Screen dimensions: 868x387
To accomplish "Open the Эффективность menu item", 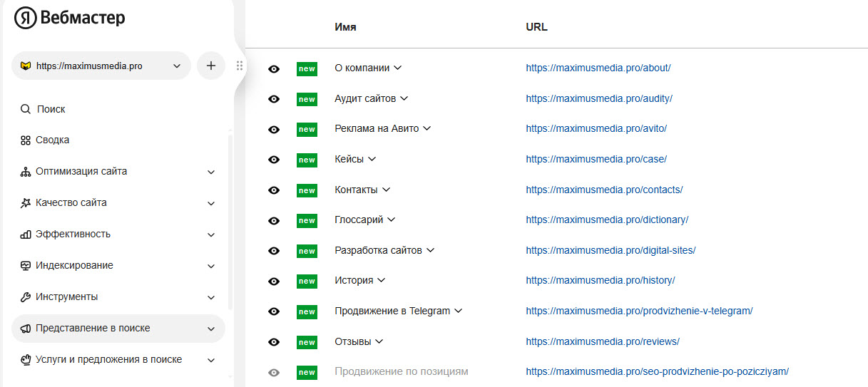I will click(73, 234).
